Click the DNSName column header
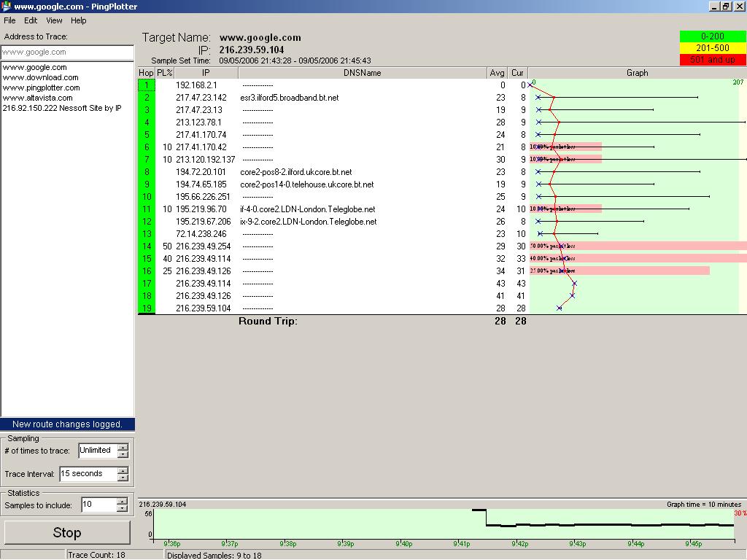 pyautogui.click(x=362, y=73)
